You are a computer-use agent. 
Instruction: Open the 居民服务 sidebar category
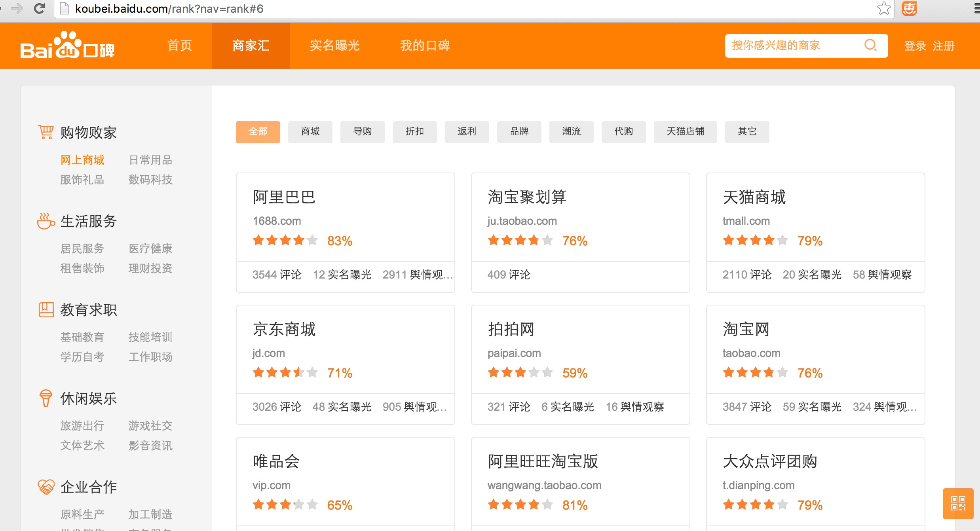82,248
